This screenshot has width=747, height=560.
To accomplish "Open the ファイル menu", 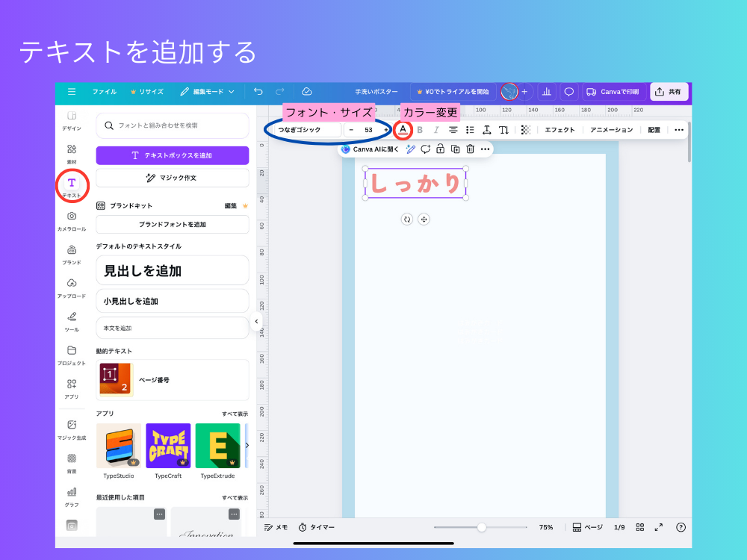I will pyautogui.click(x=105, y=92).
